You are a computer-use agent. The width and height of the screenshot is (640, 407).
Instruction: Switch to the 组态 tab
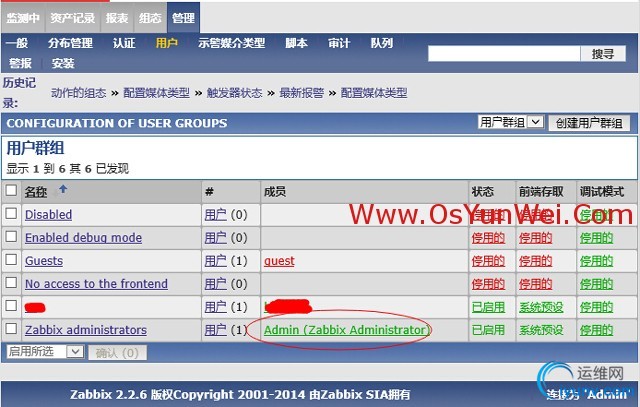150,18
